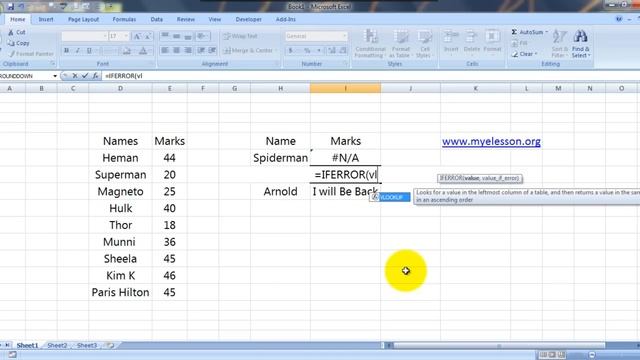Open the font name dropdown
Image resolution: width=640 pixels, height=360 pixels.
tap(105, 36)
